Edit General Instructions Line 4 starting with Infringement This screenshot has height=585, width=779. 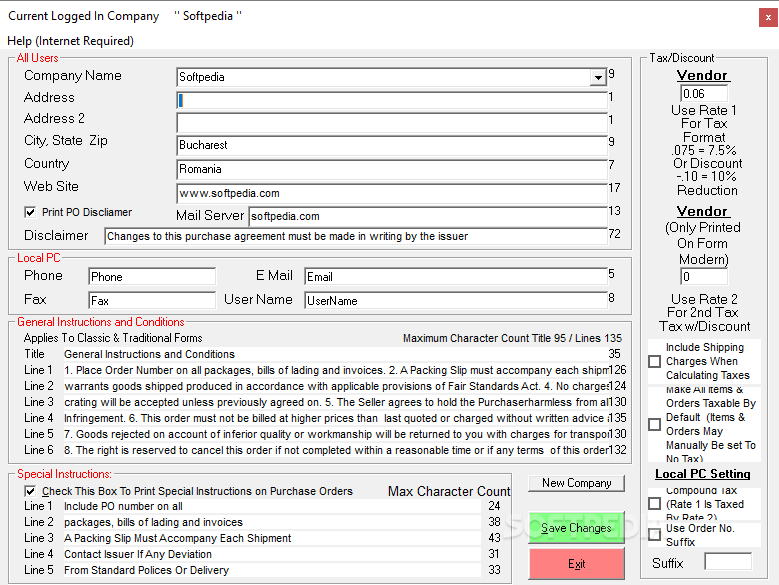click(335, 418)
